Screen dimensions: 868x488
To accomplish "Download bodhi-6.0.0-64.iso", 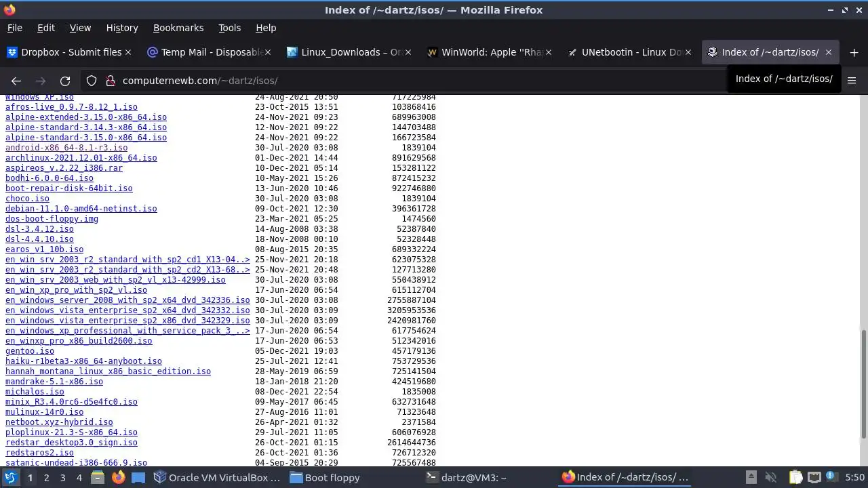I will pos(50,178).
